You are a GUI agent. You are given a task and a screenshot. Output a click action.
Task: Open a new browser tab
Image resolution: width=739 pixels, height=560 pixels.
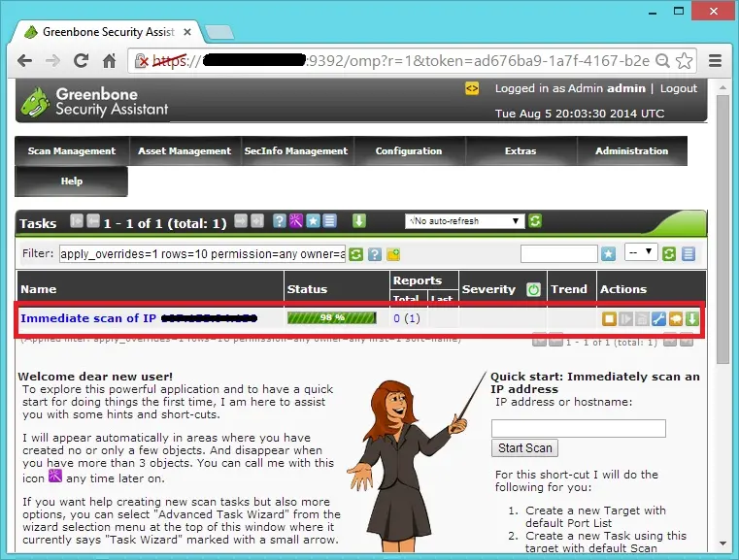click(219, 32)
